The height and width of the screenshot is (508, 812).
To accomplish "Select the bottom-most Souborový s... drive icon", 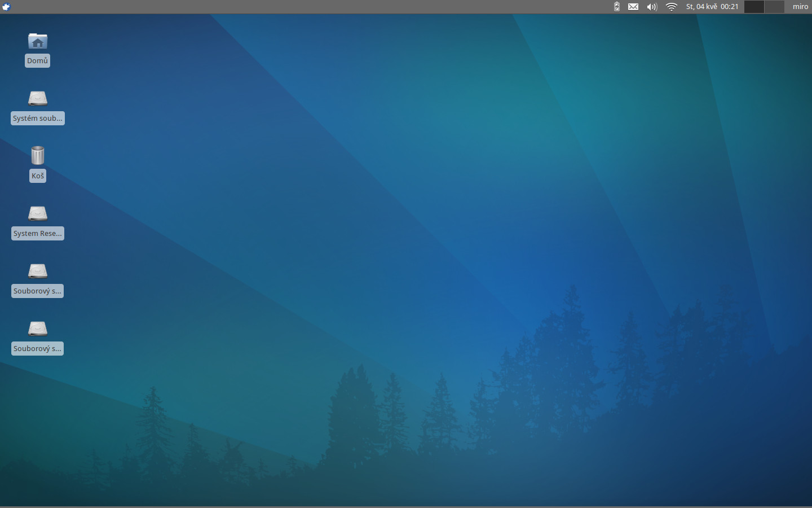I will [38, 329].
